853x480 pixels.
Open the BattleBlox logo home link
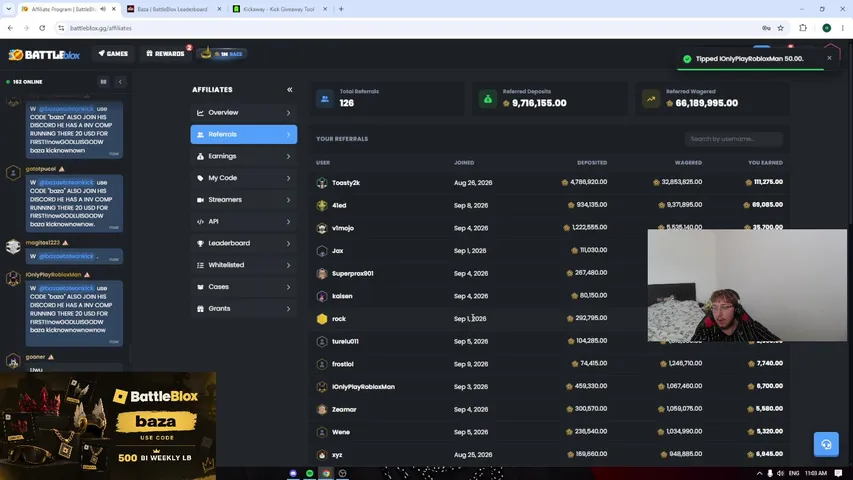[x=44, y=54]
